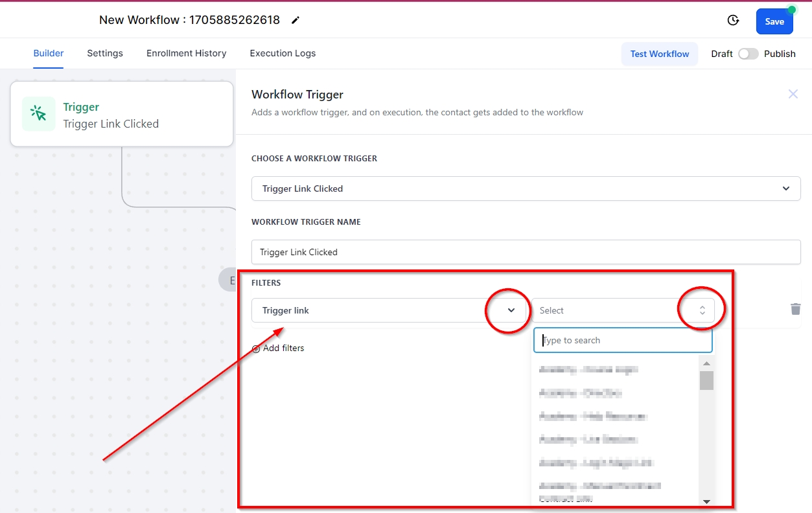
Task: Open the version history clock icon
Action: pos(733,21)
